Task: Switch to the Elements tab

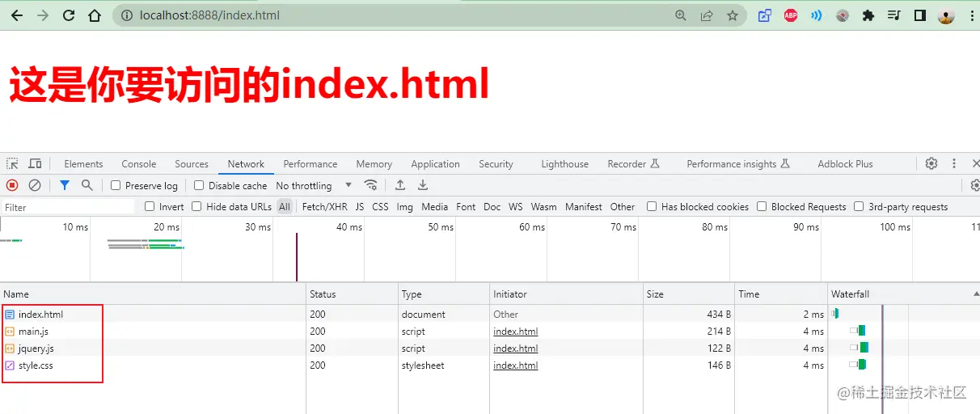Action: click(x=83, y=163)
